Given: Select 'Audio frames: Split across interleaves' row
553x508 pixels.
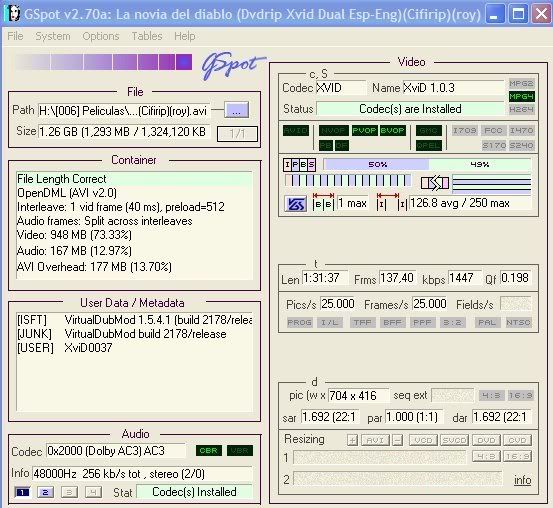Looking at the screenshot, I should (134, 221).
